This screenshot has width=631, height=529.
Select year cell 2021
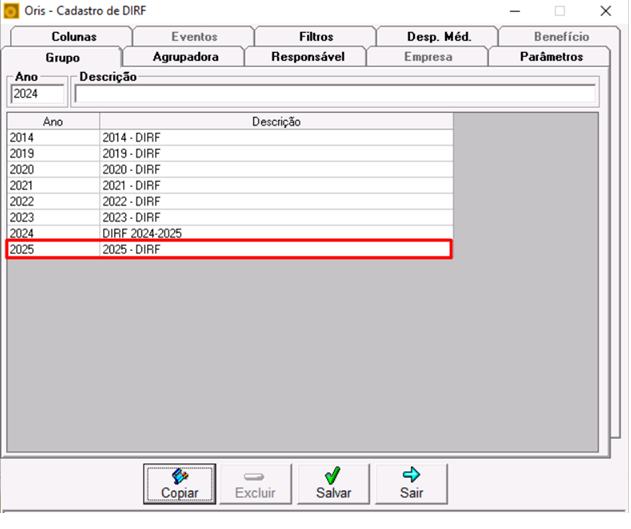point(53,185)
